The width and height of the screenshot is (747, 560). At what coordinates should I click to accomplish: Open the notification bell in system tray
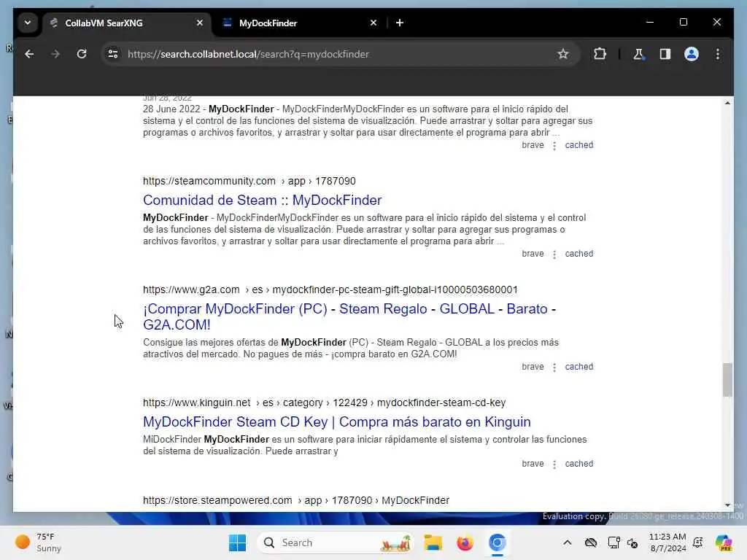pyautogui.click(x=698, y=542)
